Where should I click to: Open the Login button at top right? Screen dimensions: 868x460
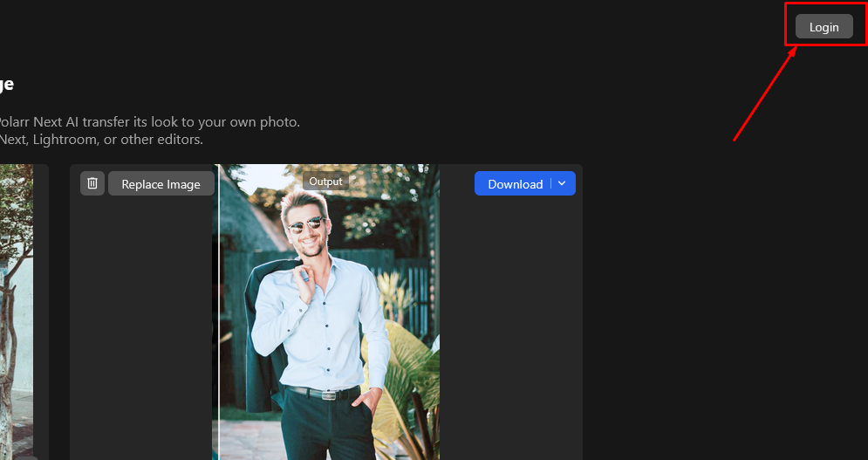824,27
